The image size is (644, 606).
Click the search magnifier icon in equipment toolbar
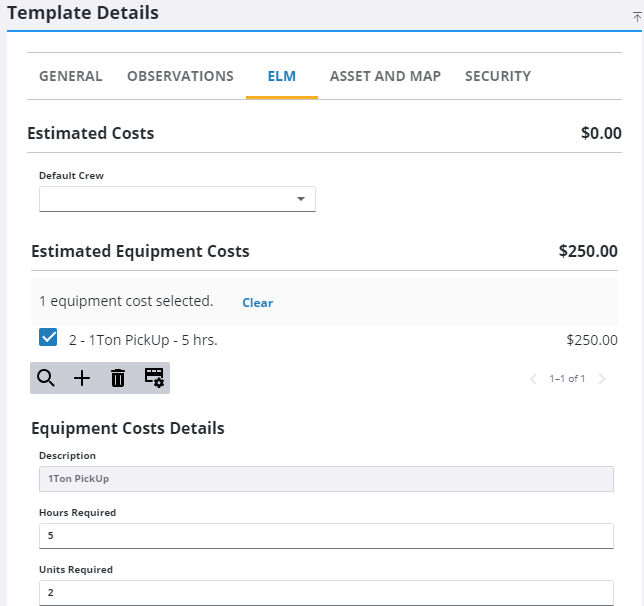pos(46,378)
